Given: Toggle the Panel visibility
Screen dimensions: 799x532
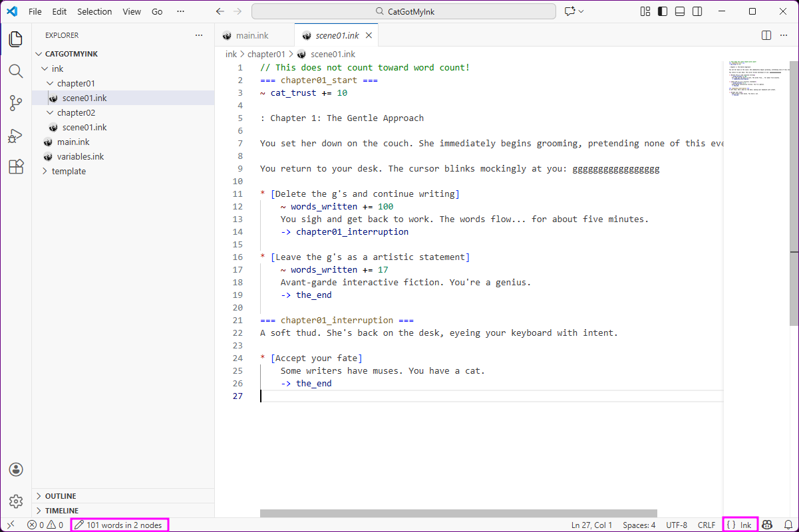Looking at the screenshot, I should pyautogui.click(x=679, y=11).
